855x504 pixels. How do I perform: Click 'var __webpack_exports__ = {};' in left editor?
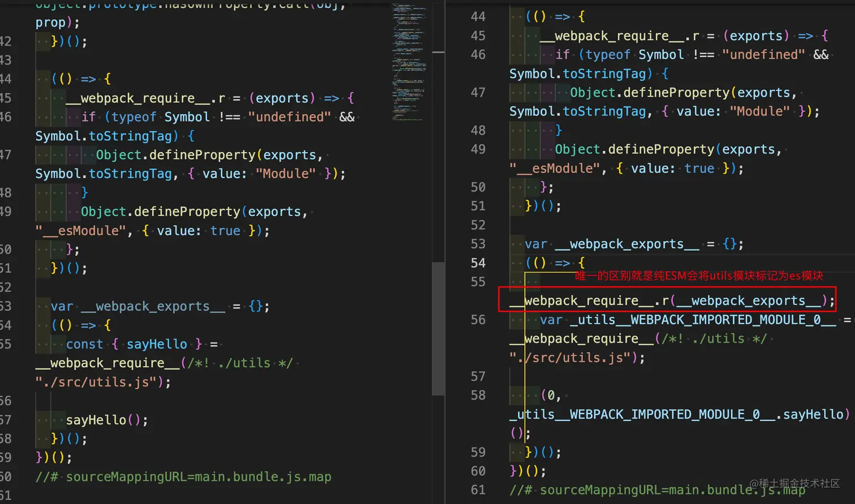(160, 306)
